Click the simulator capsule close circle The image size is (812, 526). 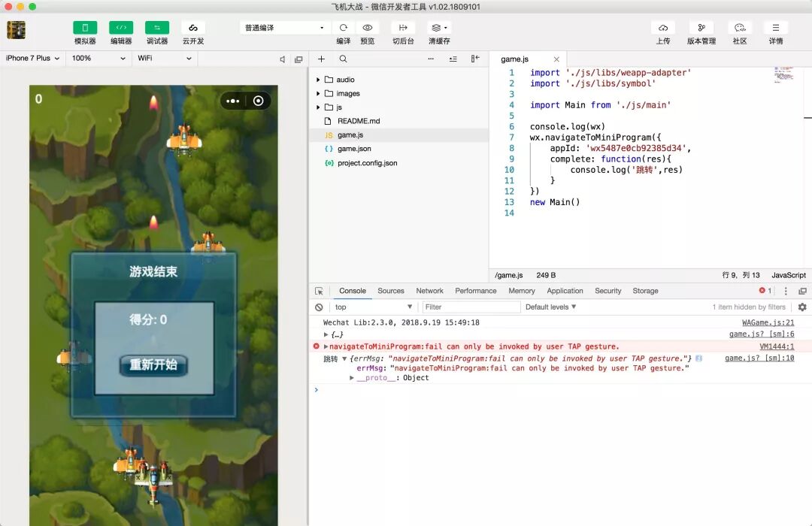point(258,101)
